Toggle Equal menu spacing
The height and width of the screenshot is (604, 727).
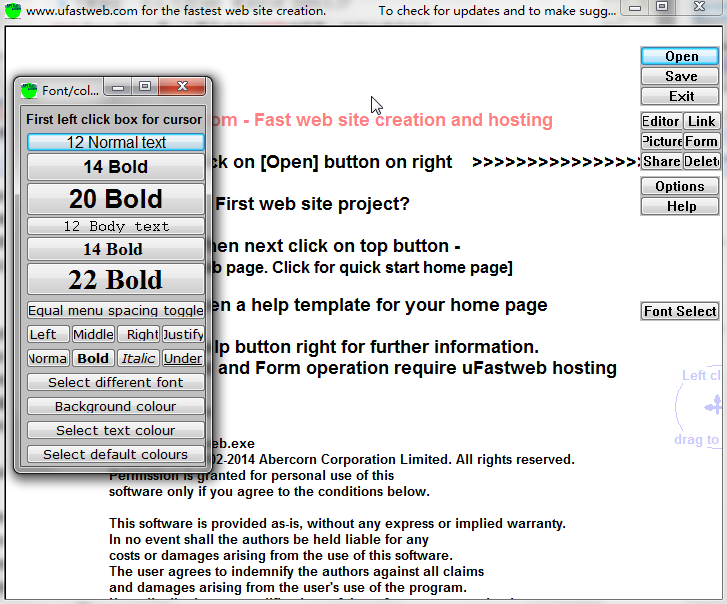pos(115,310)
